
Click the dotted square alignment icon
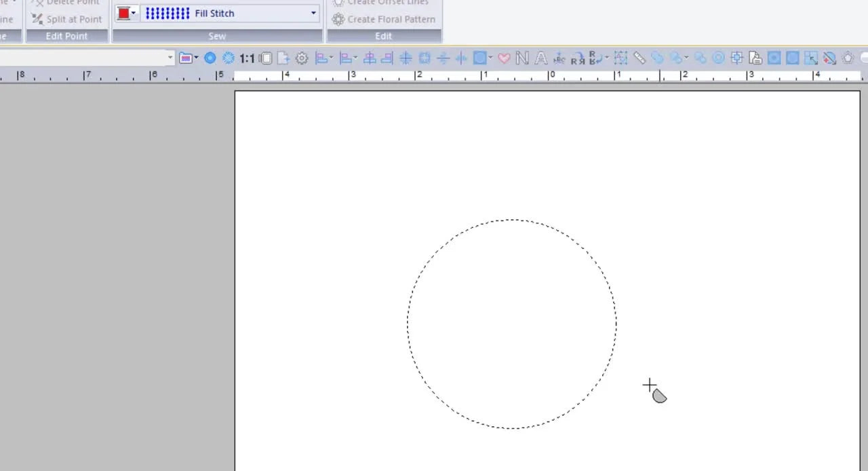click(x=425, y=58)
